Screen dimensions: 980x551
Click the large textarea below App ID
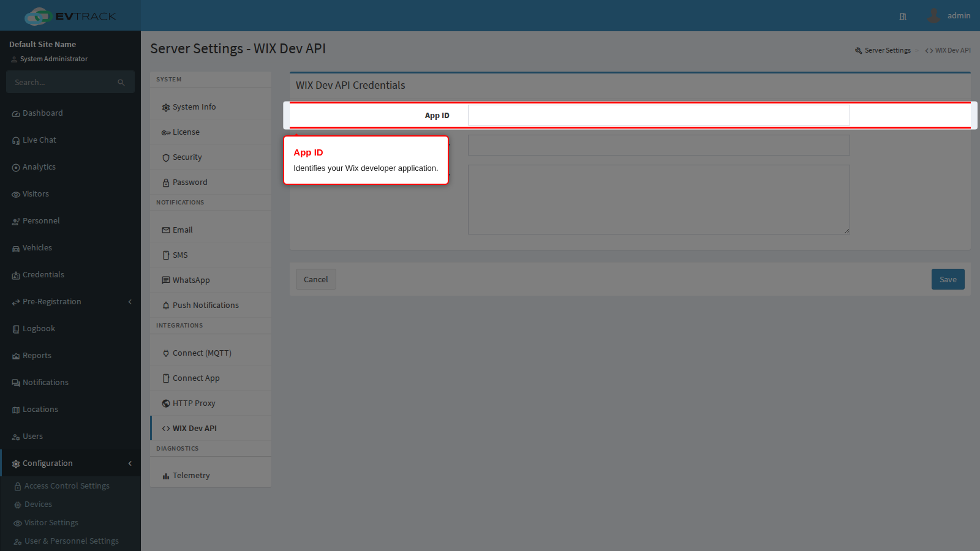coord(658,200)
